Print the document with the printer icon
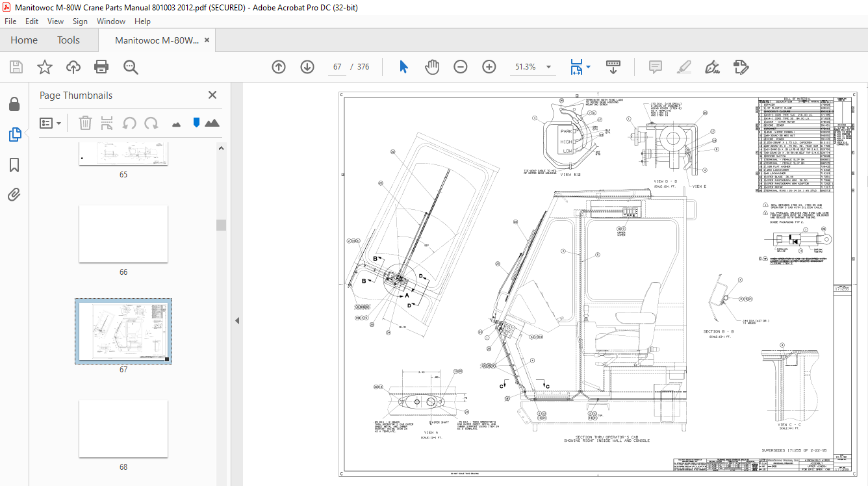The image size is (868, 486). [101, 67]
